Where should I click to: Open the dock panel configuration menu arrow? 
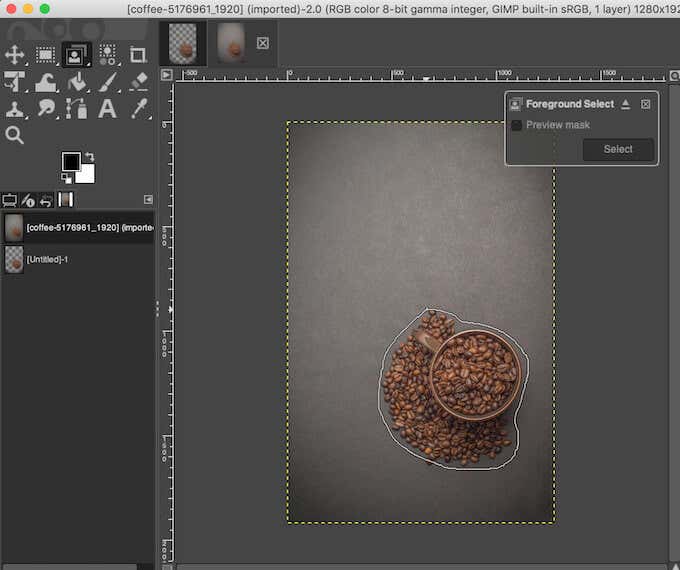tap(149, 199)
